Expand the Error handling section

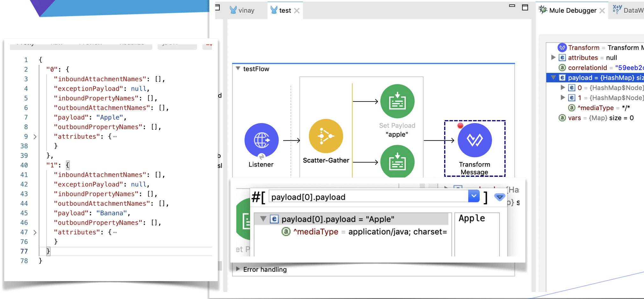(x=238, y=269)
